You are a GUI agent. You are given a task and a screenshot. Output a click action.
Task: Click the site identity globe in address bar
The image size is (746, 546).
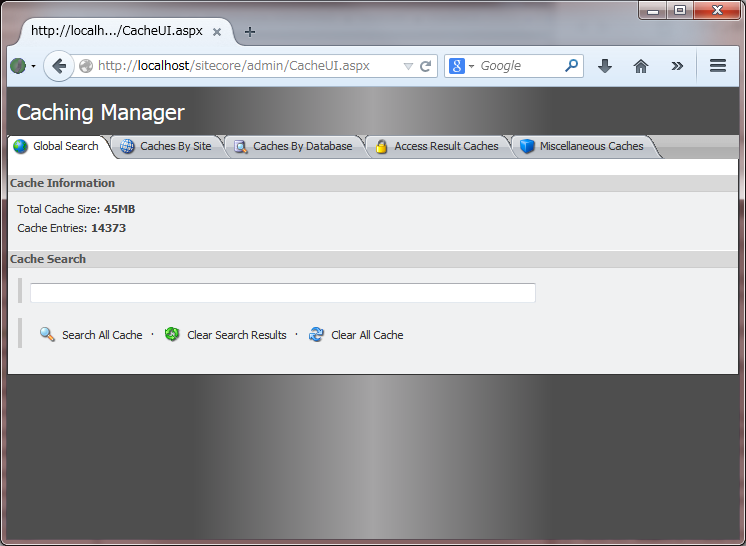(x=86, y=66)
